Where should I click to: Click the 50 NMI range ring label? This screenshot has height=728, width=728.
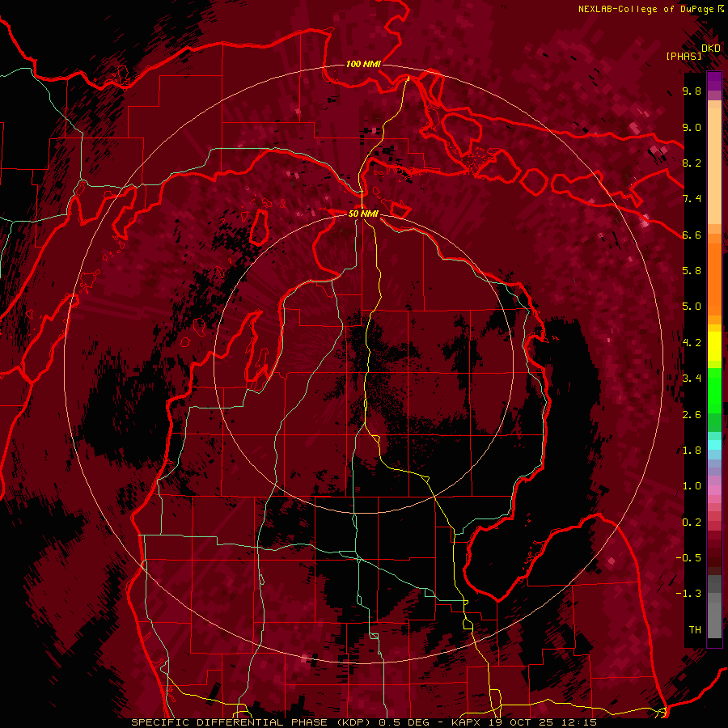click(x=363, y=214)
